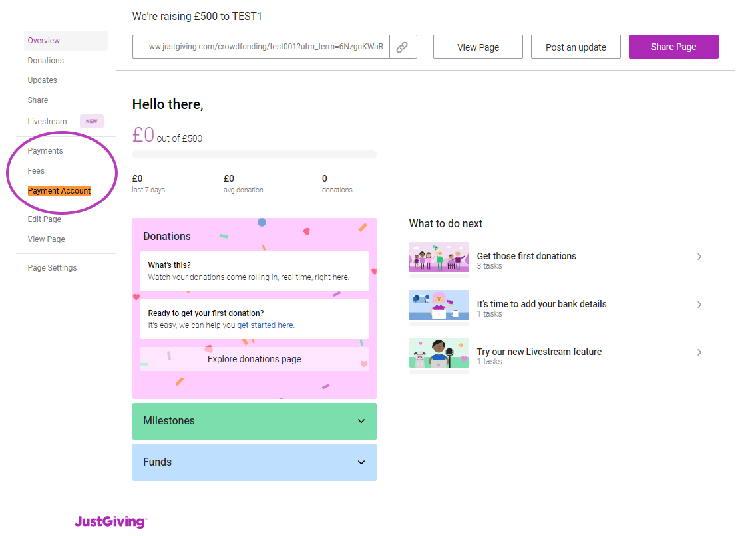Expand the Funds section
This screenshot has width=756, height=536.
pyautogui.click(x=255, y=462)
